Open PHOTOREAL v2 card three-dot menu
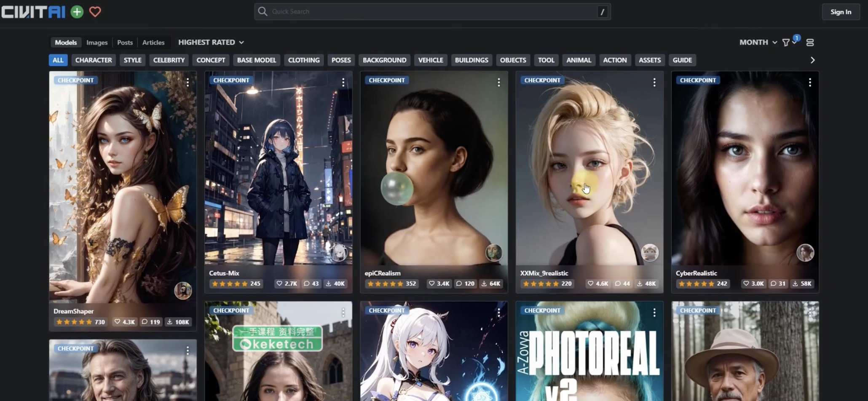This screenshot has height=401, width=868. tap(654, 313)
